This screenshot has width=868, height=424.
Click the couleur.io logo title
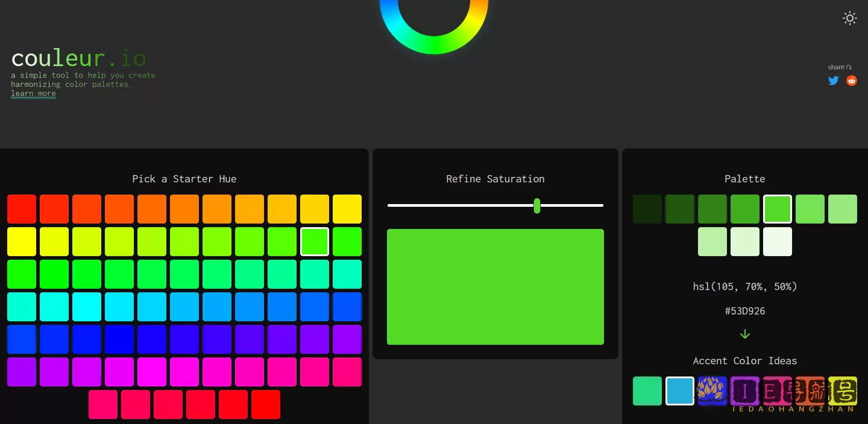pyautogui.click(x=79, y=58)
